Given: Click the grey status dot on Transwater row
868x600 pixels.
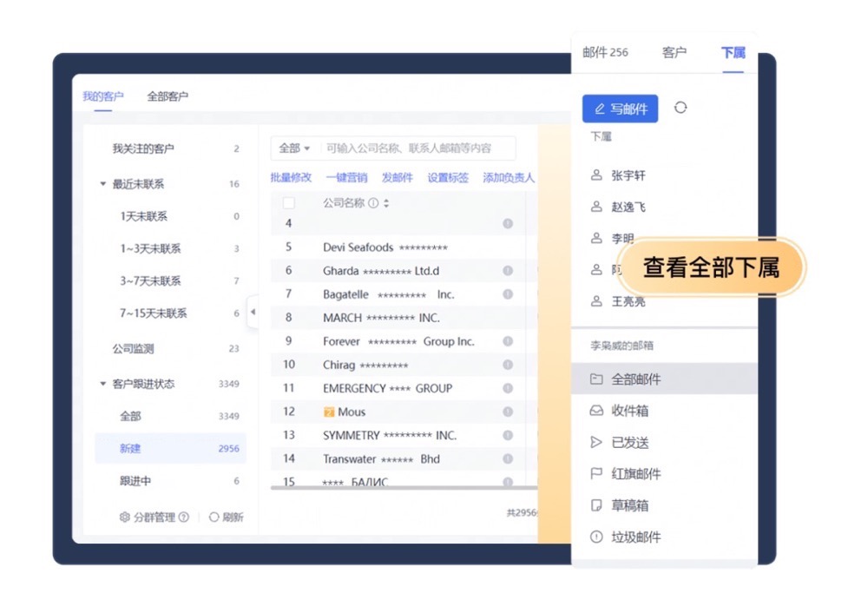Looking at the screenshot, I should point(508,458).
